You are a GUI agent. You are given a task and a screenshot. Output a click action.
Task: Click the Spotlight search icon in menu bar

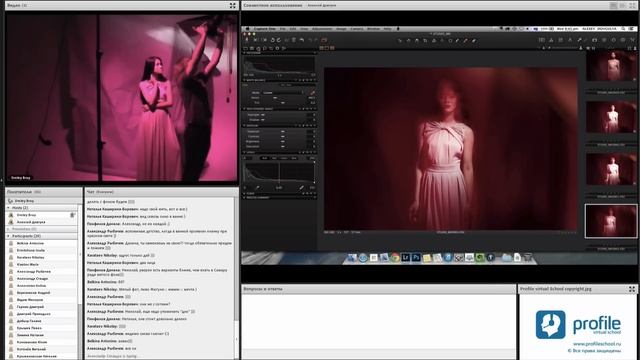[623, 29]
